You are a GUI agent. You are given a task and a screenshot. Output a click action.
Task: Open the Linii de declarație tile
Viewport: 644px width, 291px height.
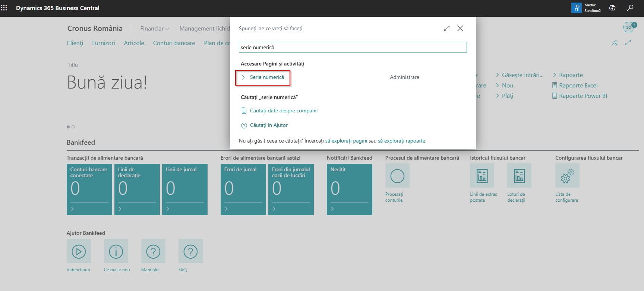137,189
